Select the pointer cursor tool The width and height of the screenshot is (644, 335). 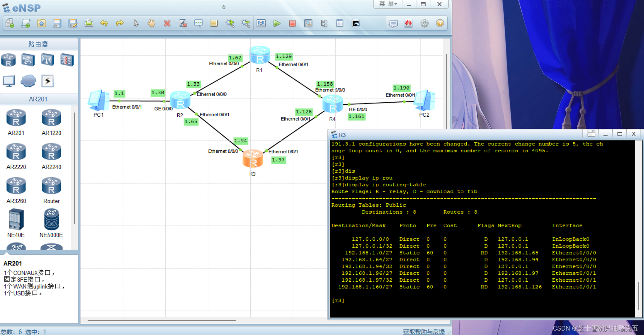(136, 23)
